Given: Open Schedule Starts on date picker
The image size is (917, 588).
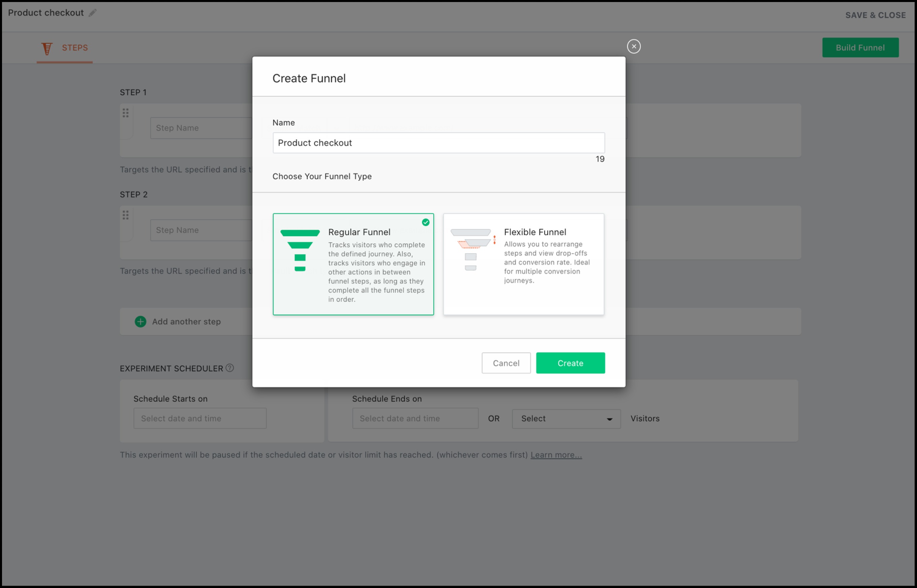Looking at the screenshot, I should click(x=200, y=418).
